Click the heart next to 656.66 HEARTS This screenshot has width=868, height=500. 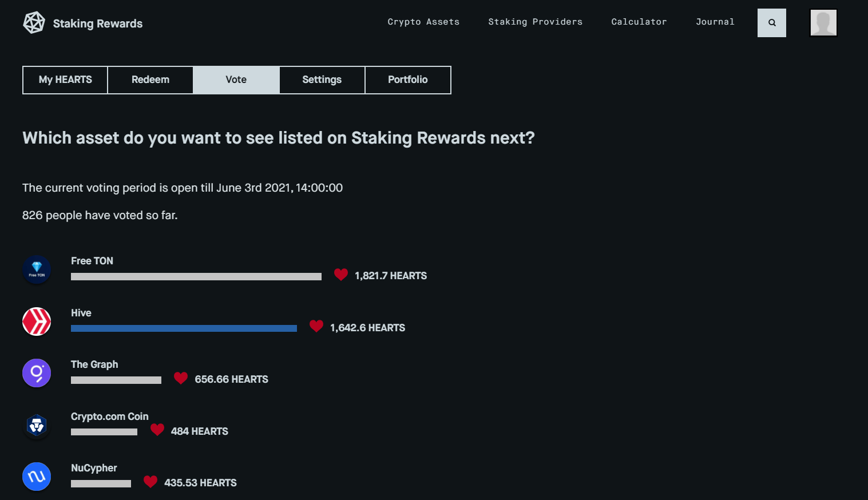pyautogui.click(x=181, y=378)
